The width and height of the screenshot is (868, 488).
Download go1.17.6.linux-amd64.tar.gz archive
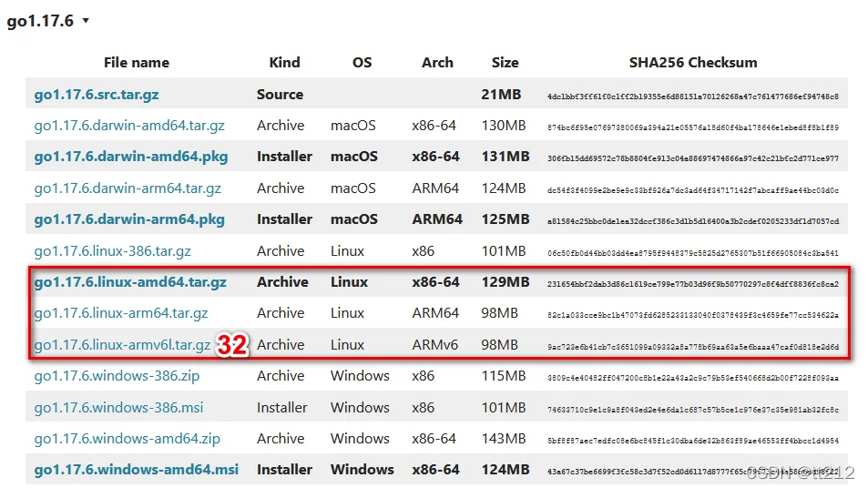coord(130,282)
